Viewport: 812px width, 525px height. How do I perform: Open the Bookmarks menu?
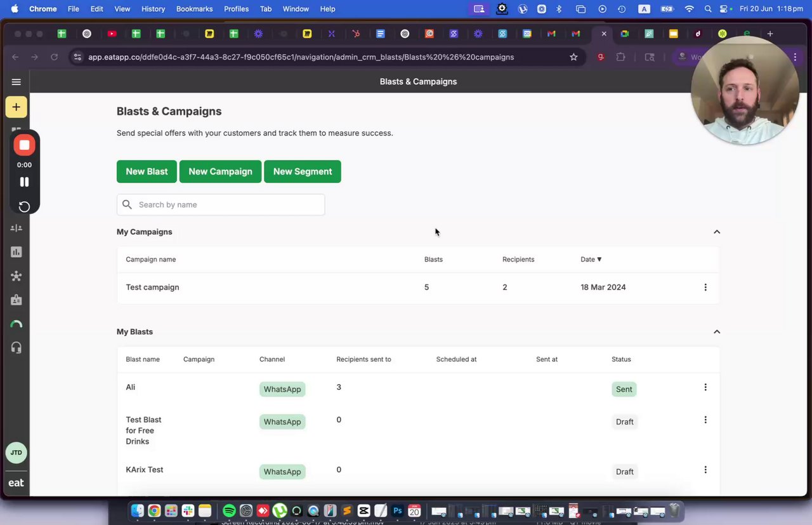(194, 9)
